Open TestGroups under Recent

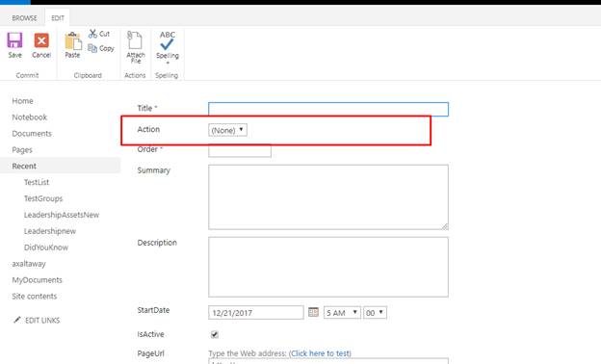(x=43, y=198)
